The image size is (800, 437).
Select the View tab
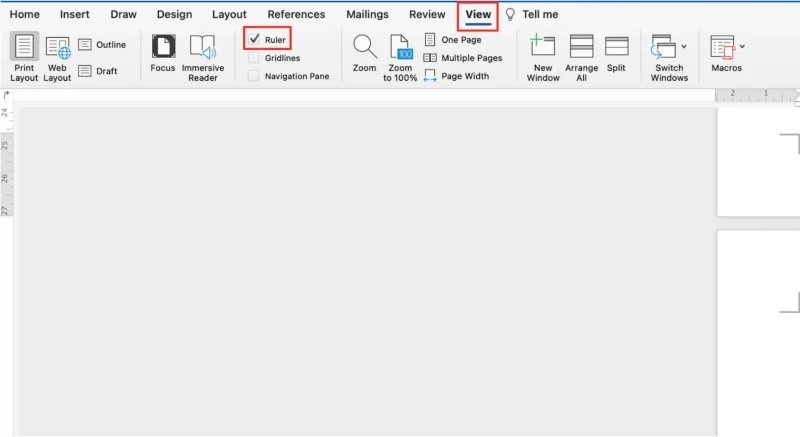(x=478, y=15)
